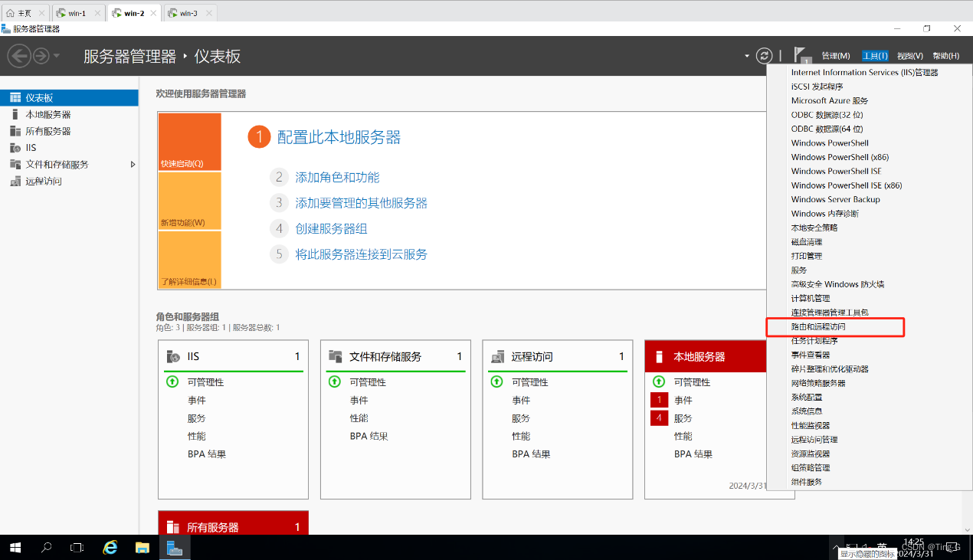
Task: Click the forward navigation arrow
Action: (x=41, y=56)
